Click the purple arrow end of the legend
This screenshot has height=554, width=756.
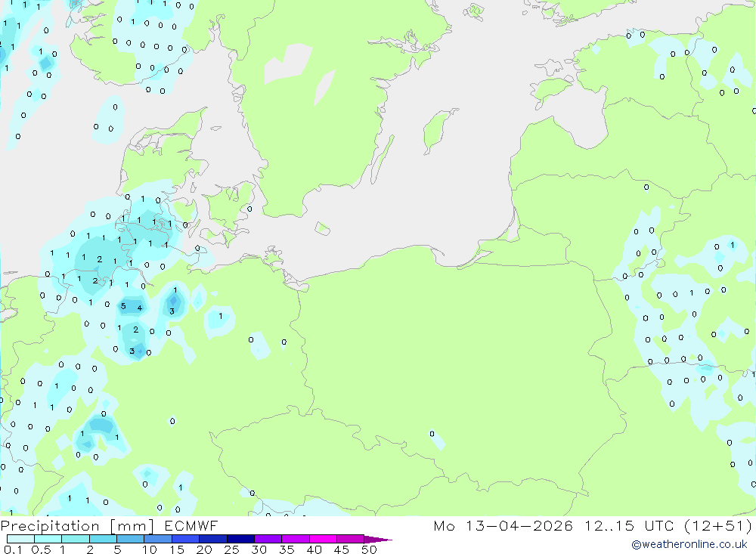coord(377,540)
